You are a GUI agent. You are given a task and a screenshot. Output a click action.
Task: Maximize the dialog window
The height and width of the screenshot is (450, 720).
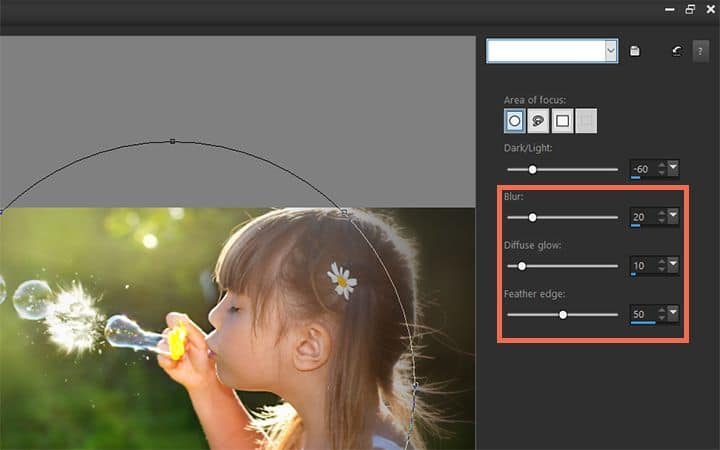pyautogui.click(x=690, y=9)
